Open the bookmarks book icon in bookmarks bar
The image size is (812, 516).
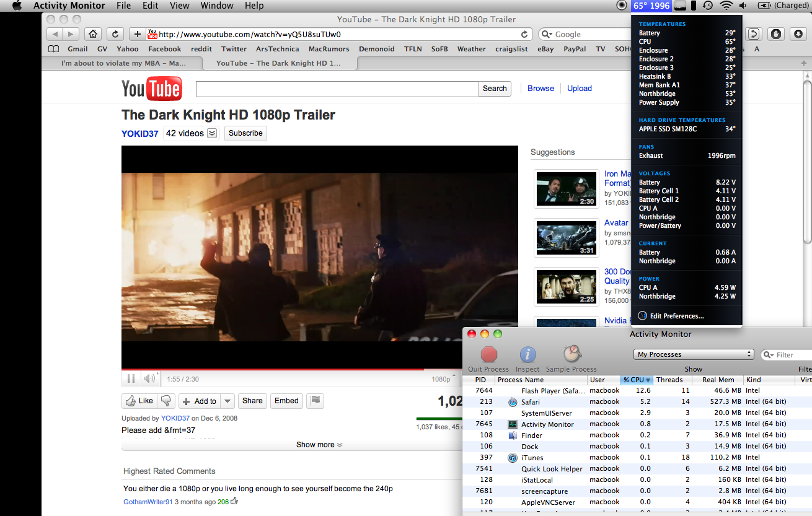54,49
